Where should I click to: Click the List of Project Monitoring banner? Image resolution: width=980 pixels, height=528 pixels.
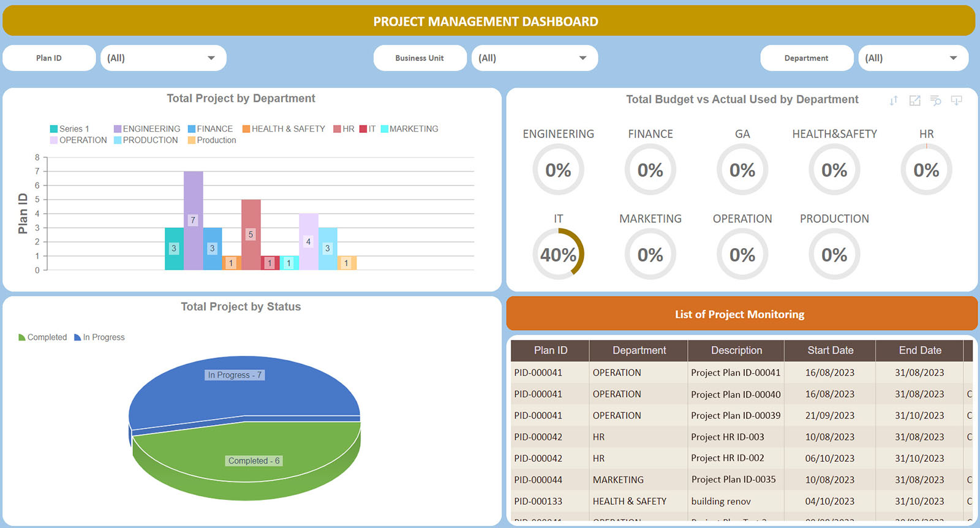tap(741, 314)
